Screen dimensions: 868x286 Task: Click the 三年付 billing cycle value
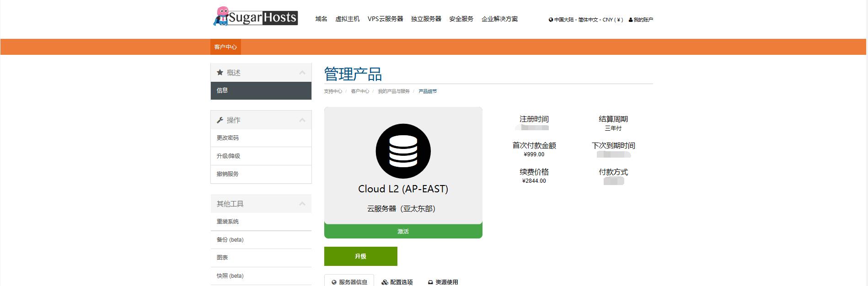pyautogui.click(x=613, y=128)
